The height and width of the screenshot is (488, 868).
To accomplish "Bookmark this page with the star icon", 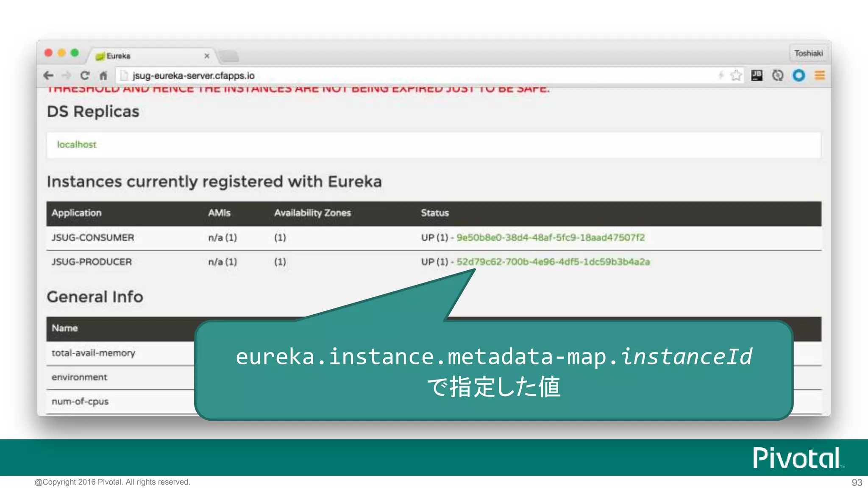I will [x=736, y=75].
